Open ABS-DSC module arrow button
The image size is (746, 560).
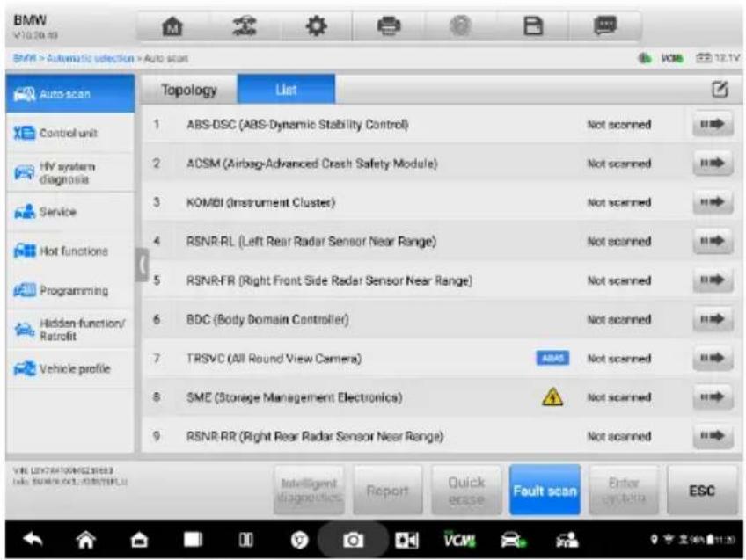pyautogui.click(x=713, y=124)
